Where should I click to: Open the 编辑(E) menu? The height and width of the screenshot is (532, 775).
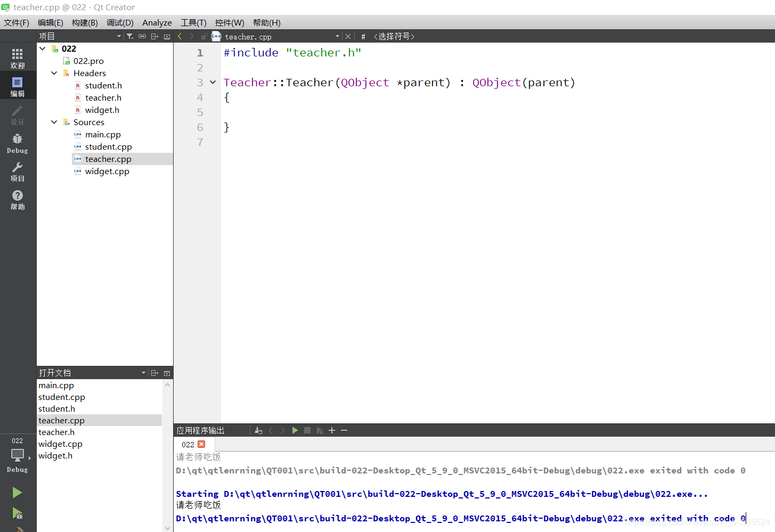[x=51, y=22]
